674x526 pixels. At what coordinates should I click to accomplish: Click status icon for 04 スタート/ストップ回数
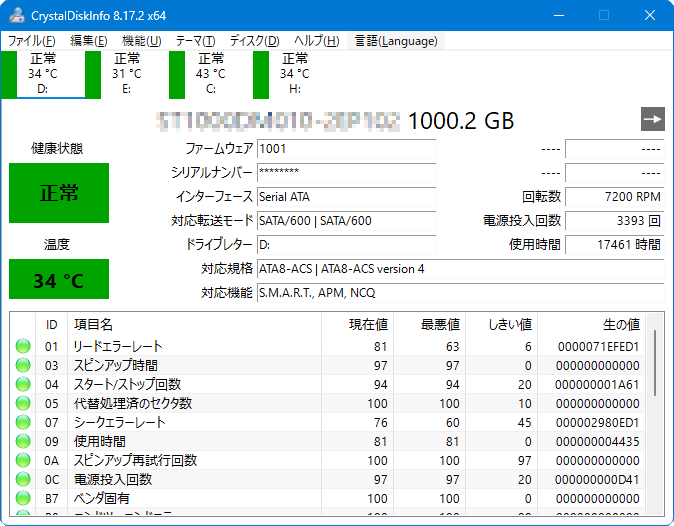point(23,384)
